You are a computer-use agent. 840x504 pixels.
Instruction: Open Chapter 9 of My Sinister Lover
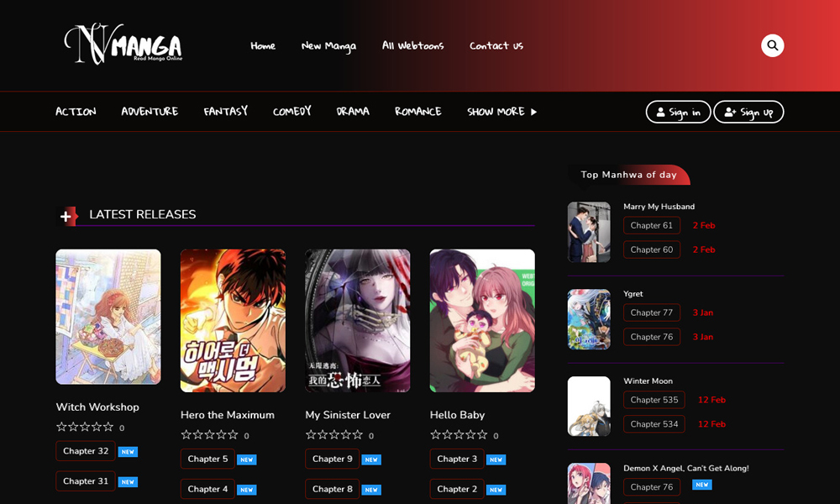332,459
